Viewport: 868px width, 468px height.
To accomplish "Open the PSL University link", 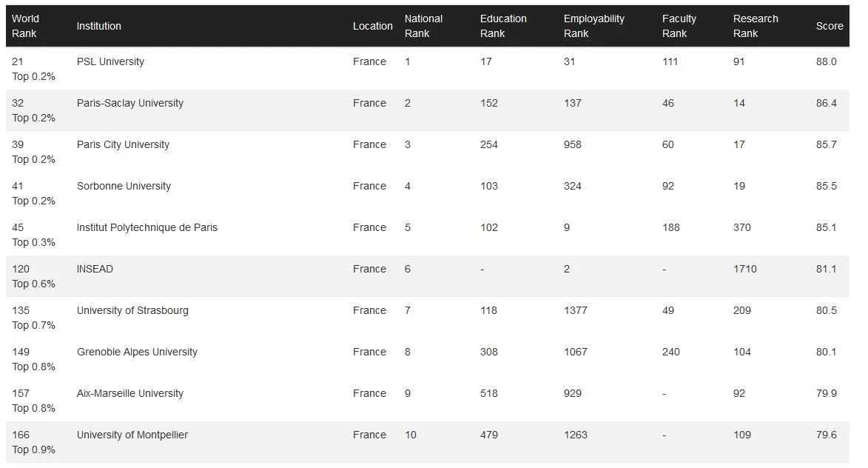I will (x=110, y=61).
